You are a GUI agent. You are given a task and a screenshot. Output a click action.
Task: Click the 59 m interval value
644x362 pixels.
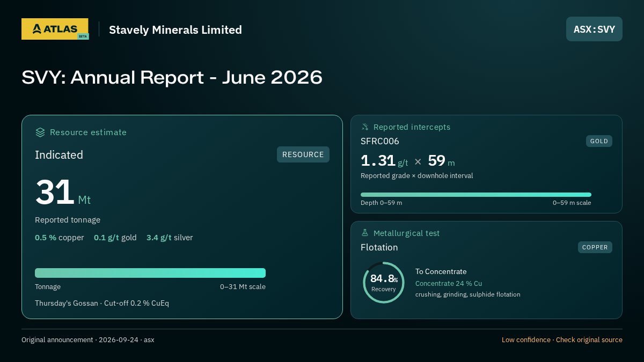[x=441, y=161]
